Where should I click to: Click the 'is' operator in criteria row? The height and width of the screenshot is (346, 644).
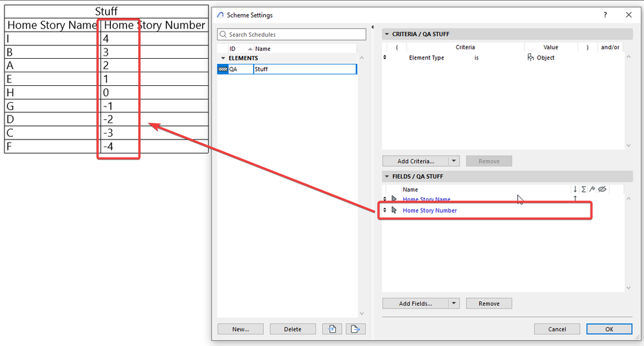(476, 57)
